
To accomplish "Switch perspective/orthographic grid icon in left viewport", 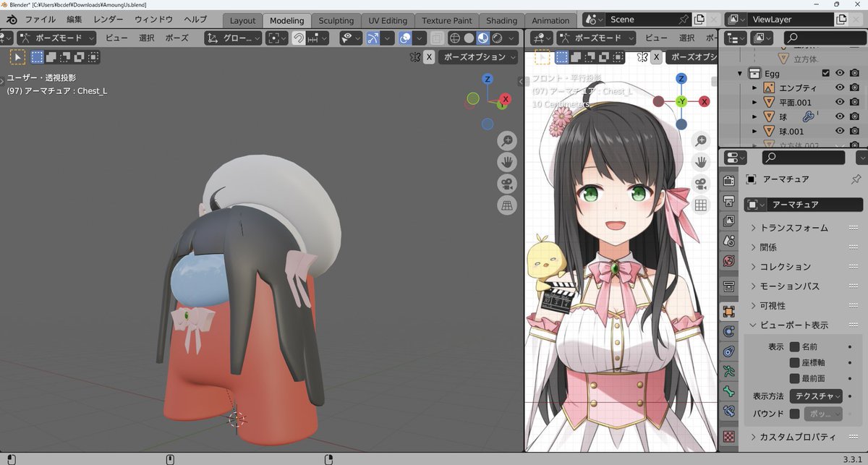I will [507, 205].
